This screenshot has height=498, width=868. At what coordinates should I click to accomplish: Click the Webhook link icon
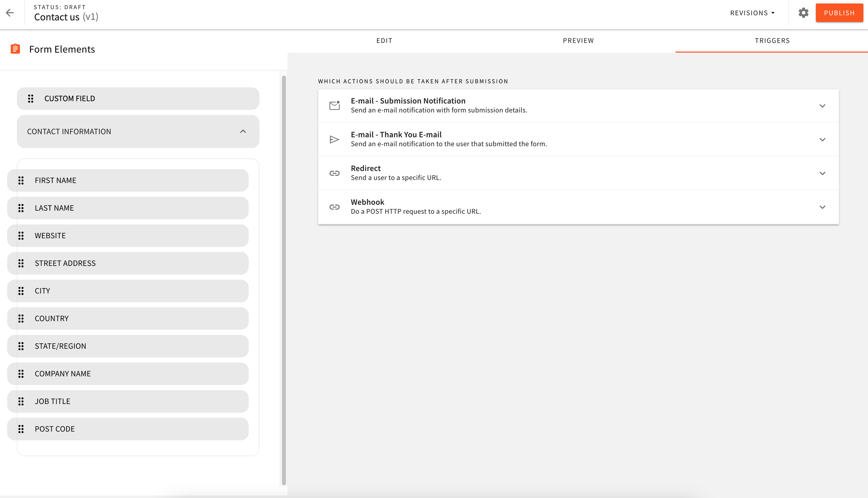pyautogui.click(x=334, y=207)
